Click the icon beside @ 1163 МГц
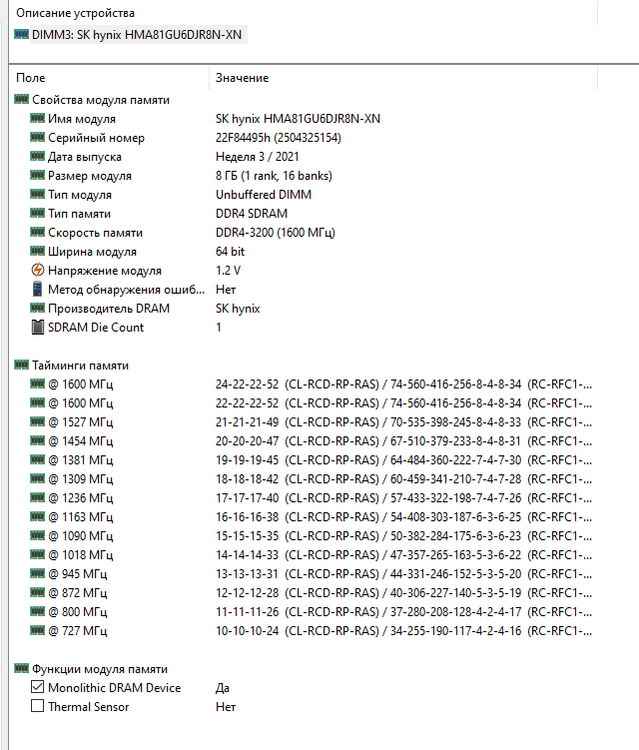Image resolution: width=639 pixels, height=750 pixels. [37, 517]
